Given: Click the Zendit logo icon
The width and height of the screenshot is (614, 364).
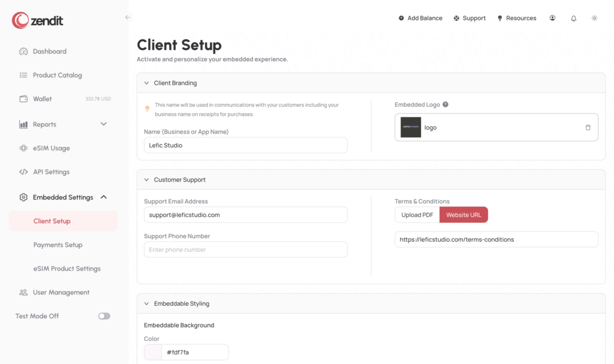Looking at the screenshot, I should [x=20, y=20].
